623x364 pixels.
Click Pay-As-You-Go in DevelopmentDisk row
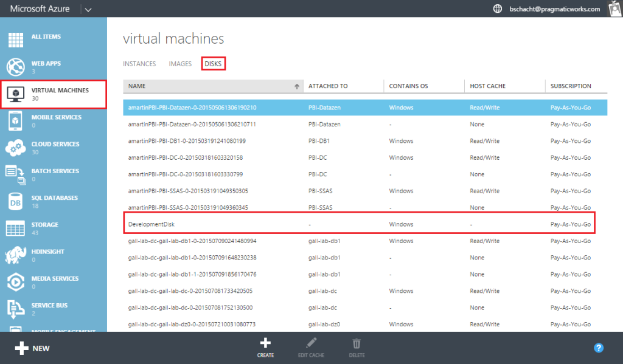[571, 224]
